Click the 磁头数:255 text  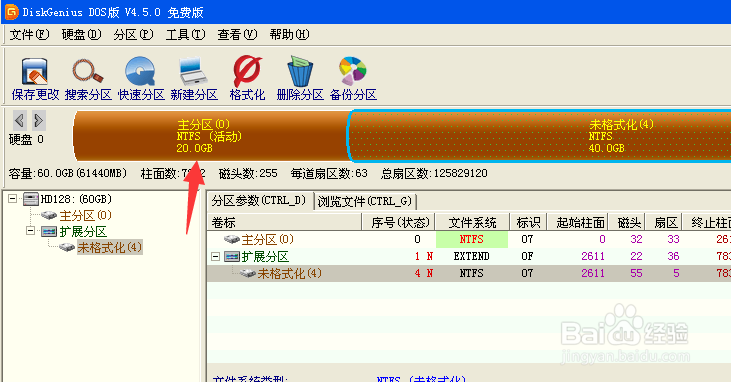[x=248, y=174]
